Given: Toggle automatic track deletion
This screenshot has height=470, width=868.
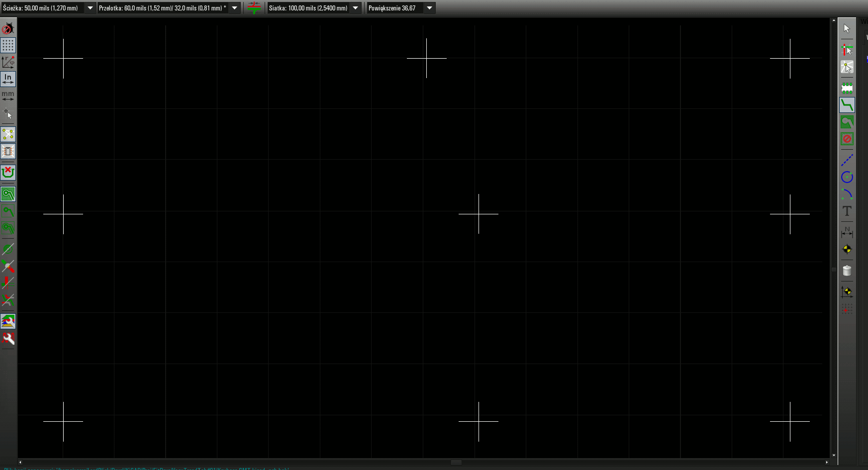Looking at the screenshot, I should pyautogui.click(x=8, y=173).
